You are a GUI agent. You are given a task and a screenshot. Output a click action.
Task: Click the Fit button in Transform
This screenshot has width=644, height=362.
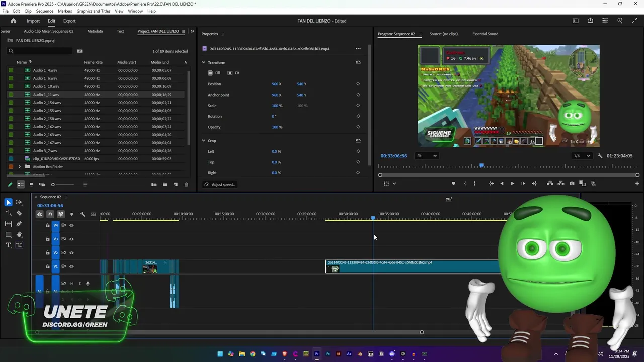point(233,73)
